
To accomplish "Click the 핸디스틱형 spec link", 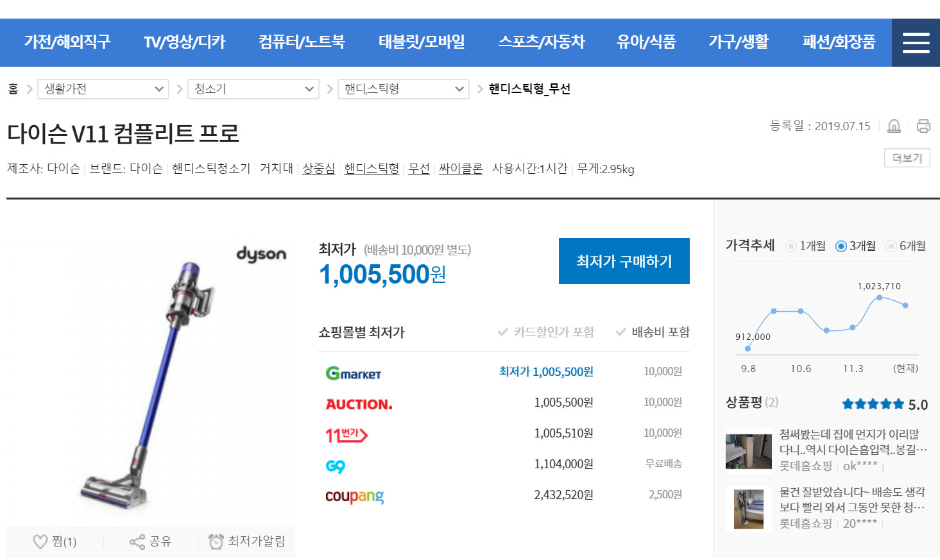I will (372, 168).
